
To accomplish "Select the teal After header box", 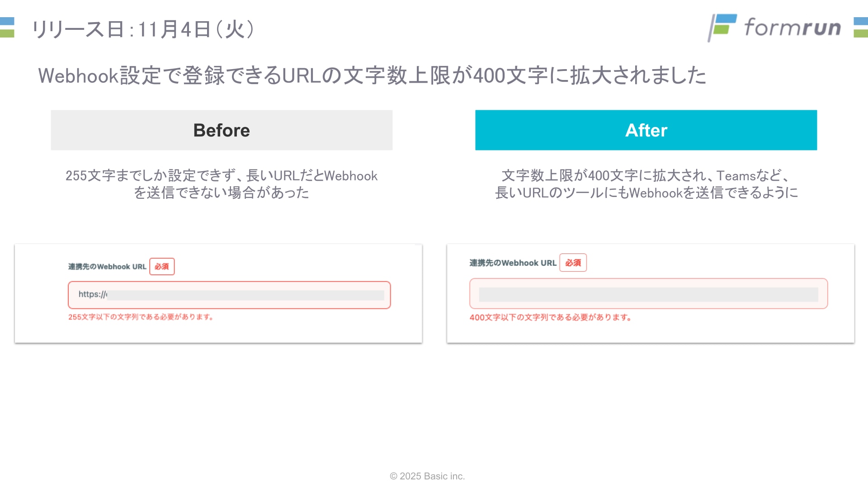I will 646,130.
